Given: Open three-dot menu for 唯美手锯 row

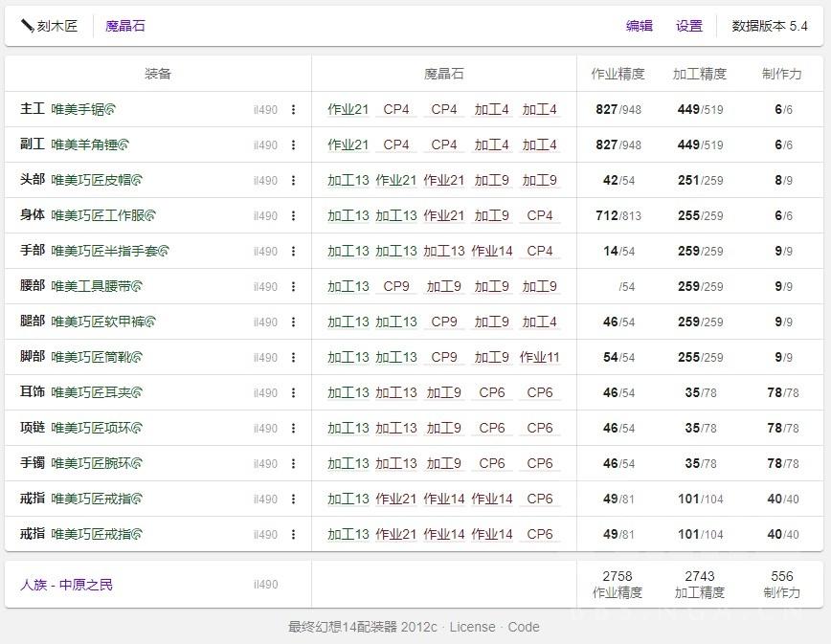Looking at the screenshot, I should point(293,110).
